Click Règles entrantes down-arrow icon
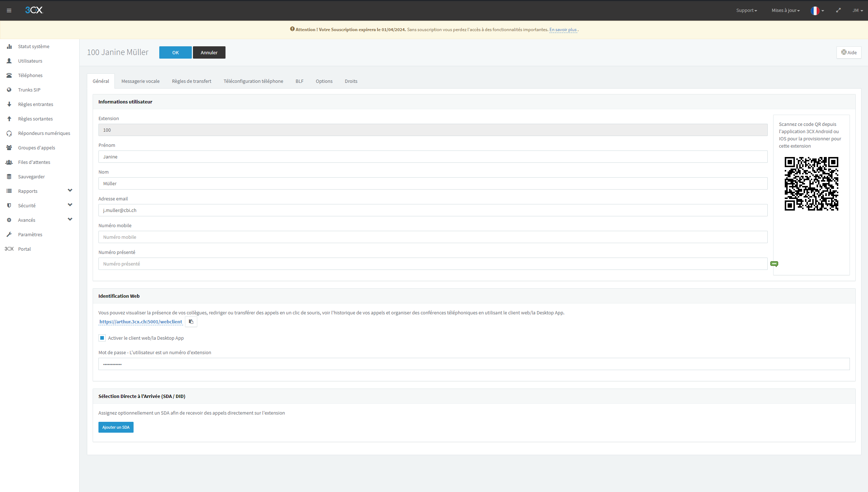 click(9, 104)
